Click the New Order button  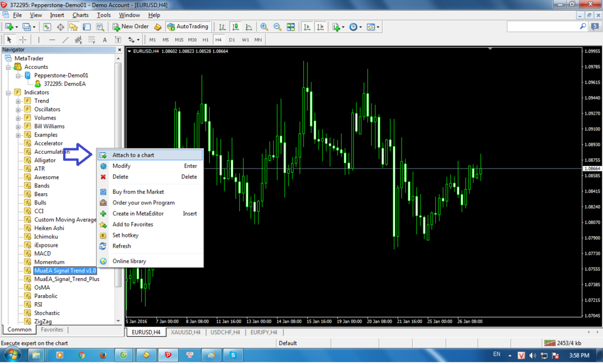(x=131, y=27)
